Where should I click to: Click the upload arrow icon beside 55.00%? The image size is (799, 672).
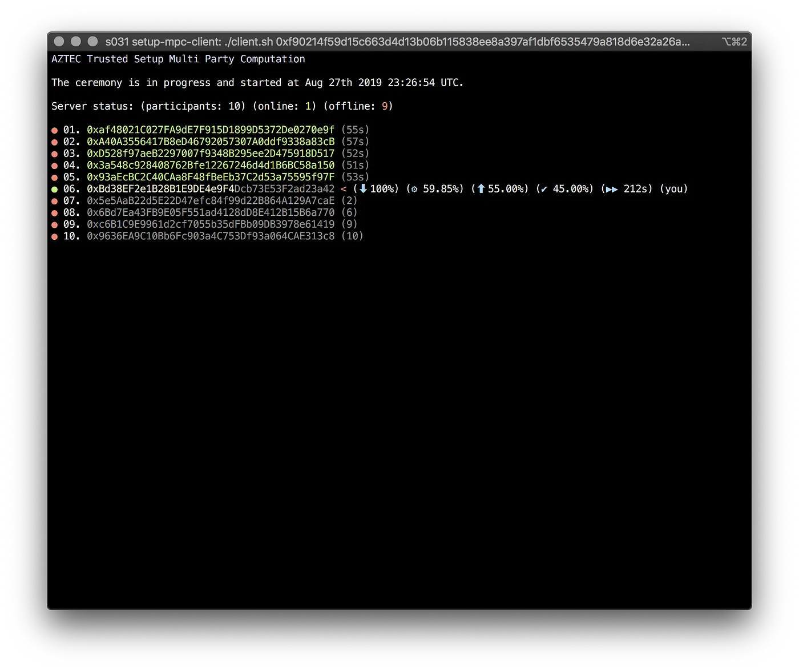pos(481,188)
